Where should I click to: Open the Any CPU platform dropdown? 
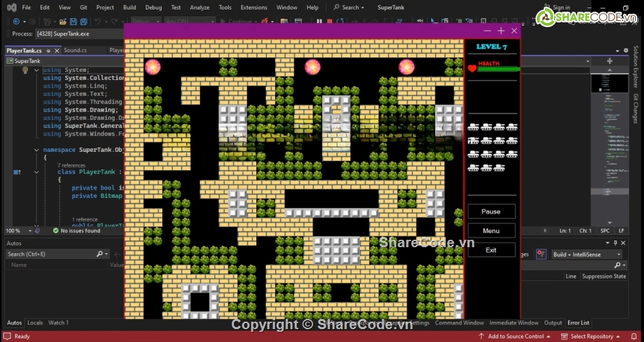(x=190, y=21)
